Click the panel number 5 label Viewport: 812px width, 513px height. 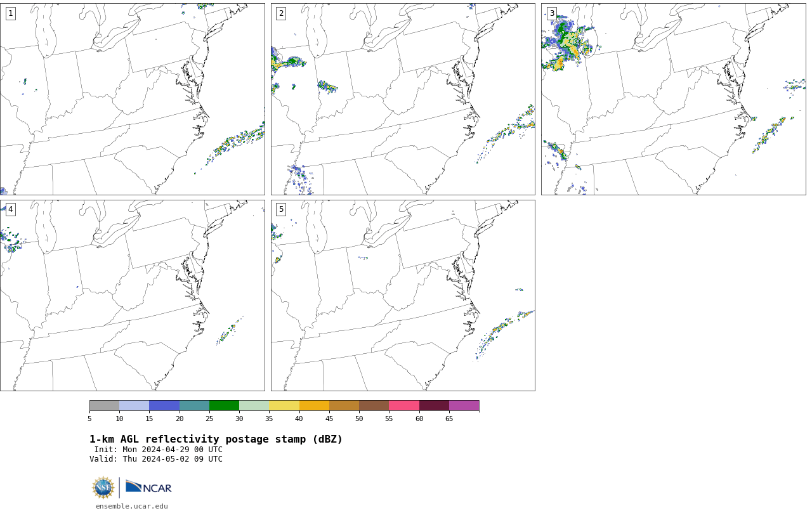pyautogui.click(x=281, y=209)
